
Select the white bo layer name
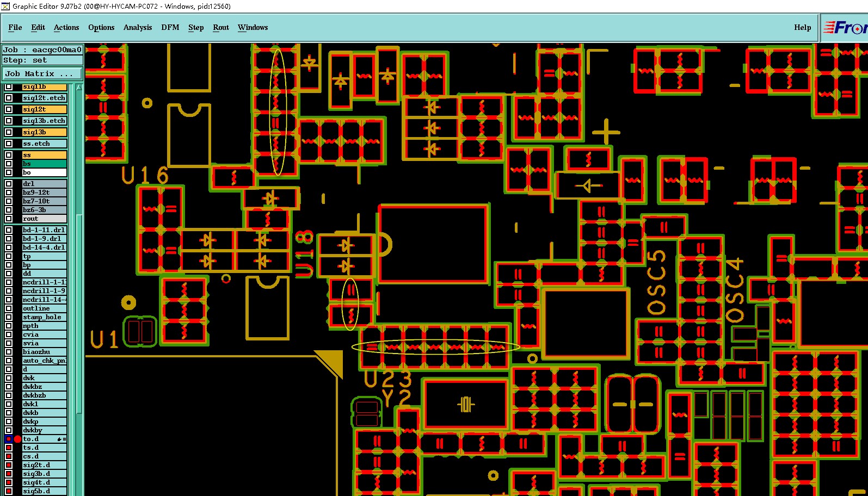coord(44,172)
